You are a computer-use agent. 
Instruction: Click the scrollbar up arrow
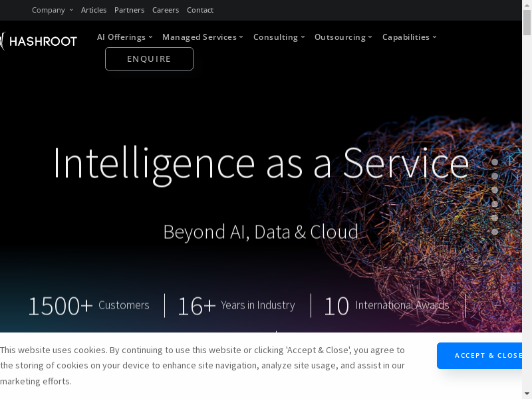[x=527, y=5]
